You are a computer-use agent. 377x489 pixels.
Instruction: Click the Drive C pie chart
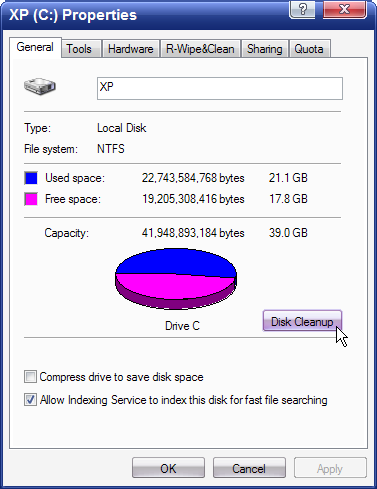[176, 279]
